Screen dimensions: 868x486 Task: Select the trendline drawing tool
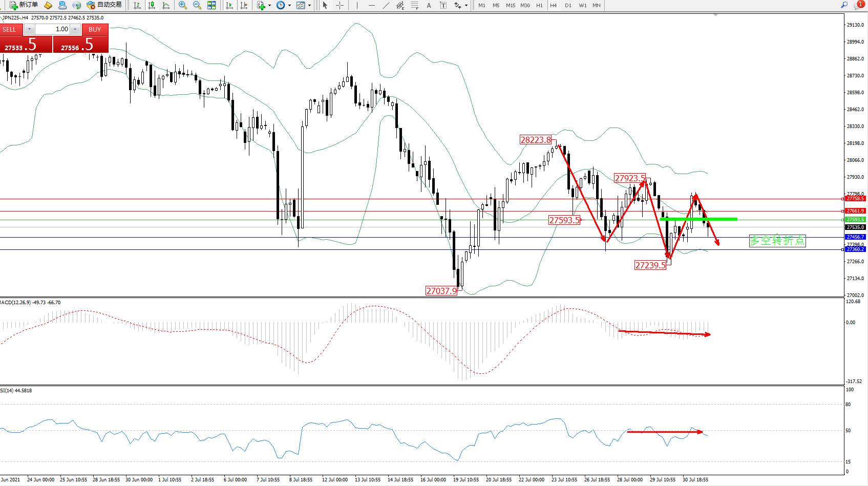click(386, 5)
